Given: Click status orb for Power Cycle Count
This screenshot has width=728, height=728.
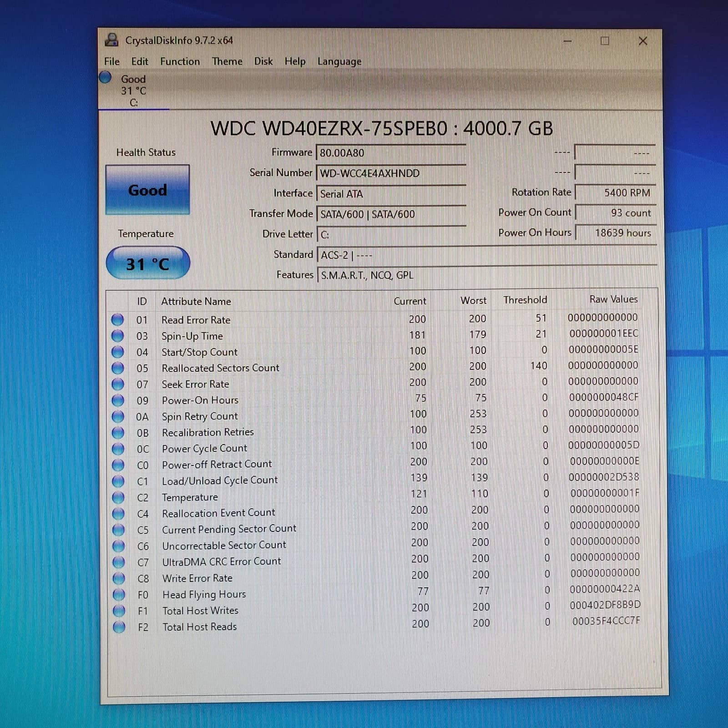Looking at the screenshot, I should (118, 449).
